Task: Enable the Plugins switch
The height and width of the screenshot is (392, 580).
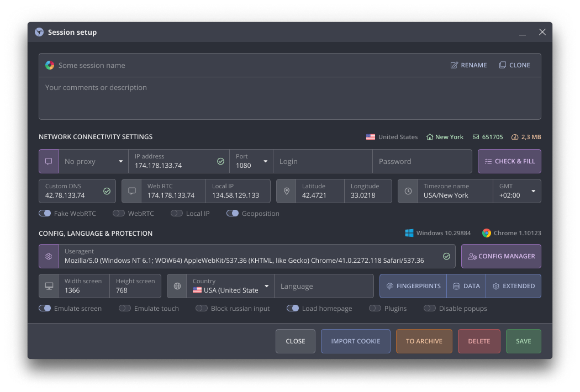Action: click(375, 309)
